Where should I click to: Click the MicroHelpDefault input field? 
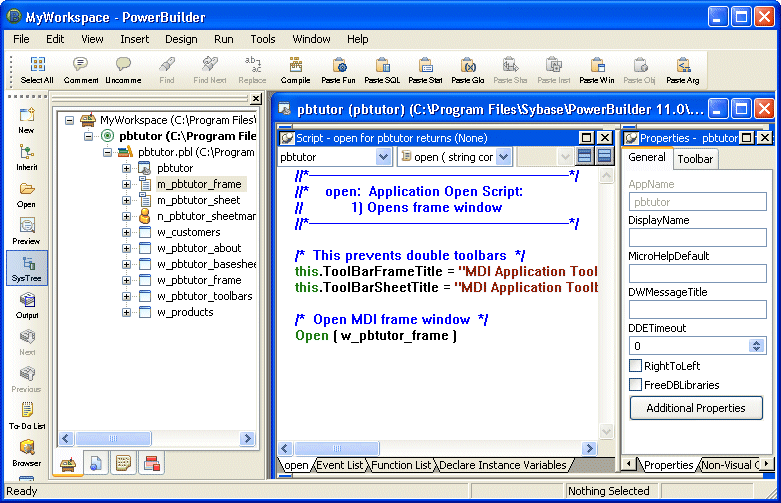click(697, 273)
